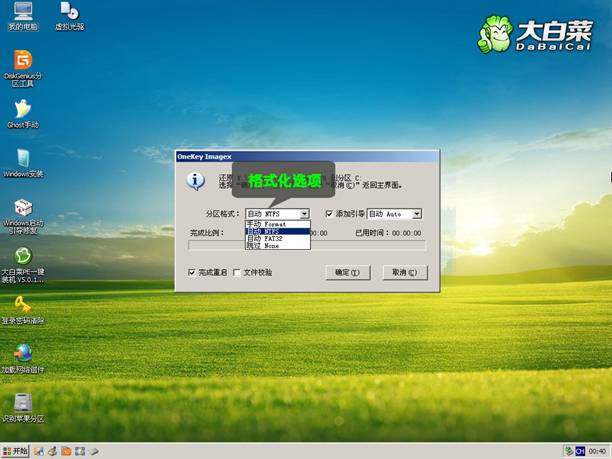Launch the 登录密码清除 key icon
This screenshot has height=459, width=612.
click(x=22, y=304)
